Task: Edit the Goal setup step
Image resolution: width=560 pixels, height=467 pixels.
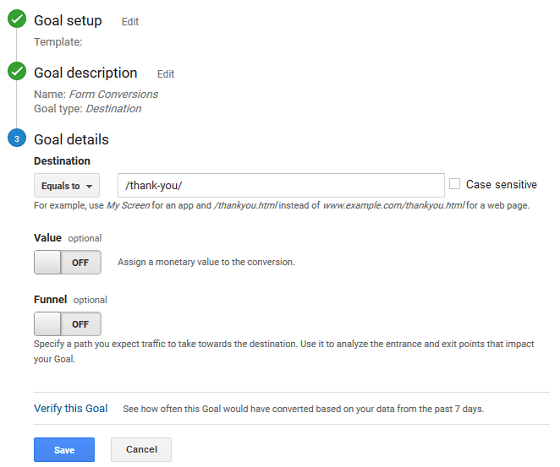Action: point(130,22)
